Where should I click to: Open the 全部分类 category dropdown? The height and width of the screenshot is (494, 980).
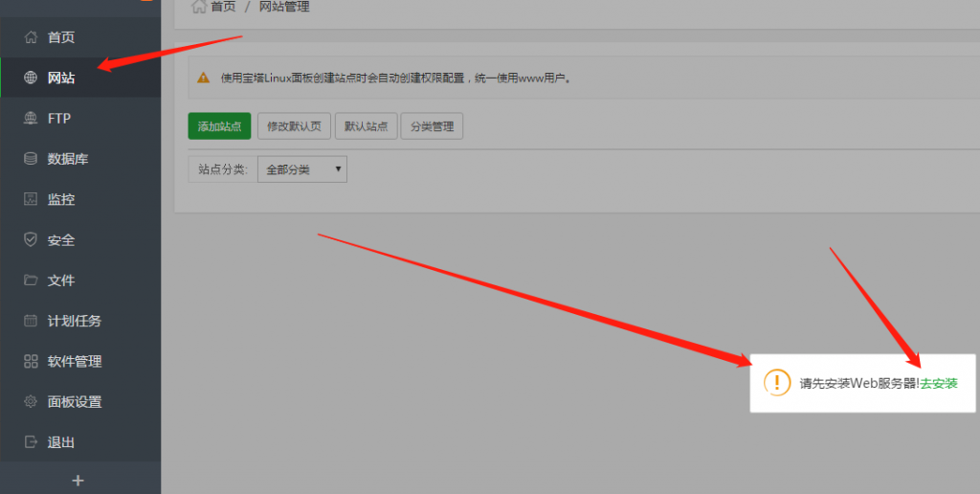point(302,169)
